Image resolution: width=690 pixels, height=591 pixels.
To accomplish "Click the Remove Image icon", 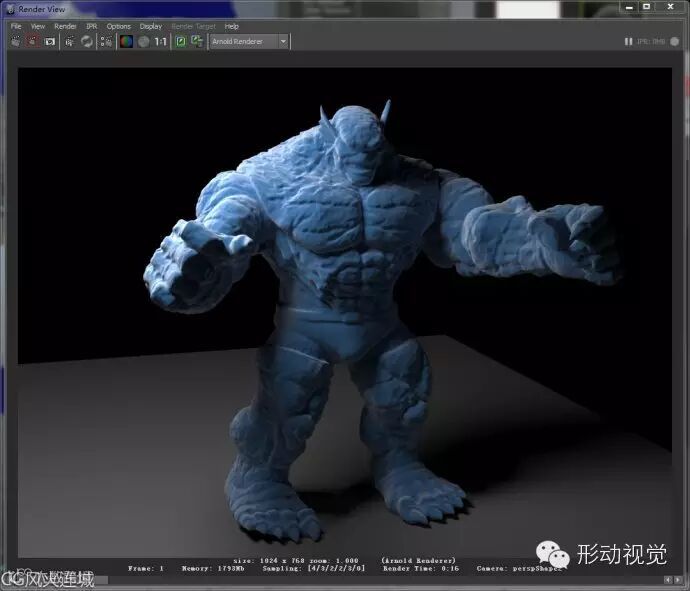I will [196, 42].
